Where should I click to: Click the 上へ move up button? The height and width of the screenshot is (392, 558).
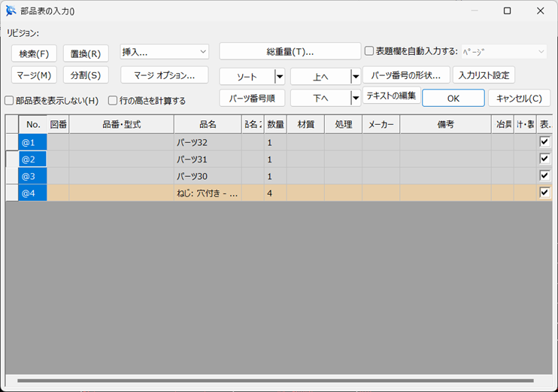(320, 77)
